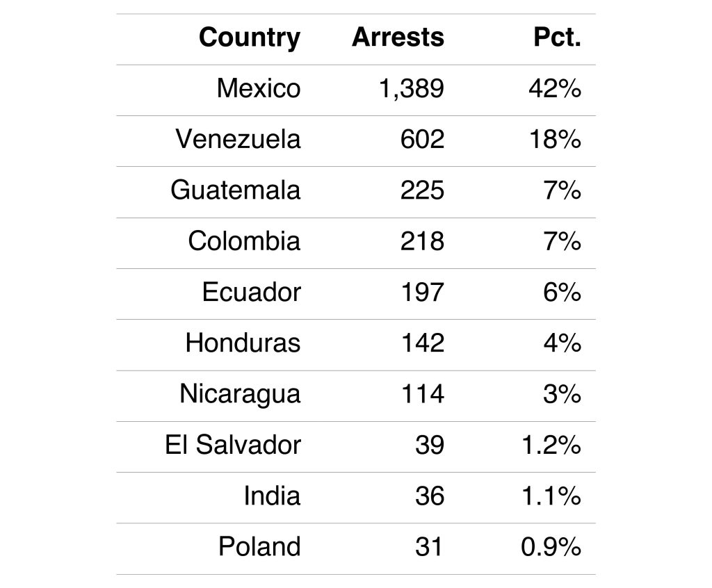Select the Ecuador country cell
This screenshot has height=588, width=712.
(x=251, y=292)
